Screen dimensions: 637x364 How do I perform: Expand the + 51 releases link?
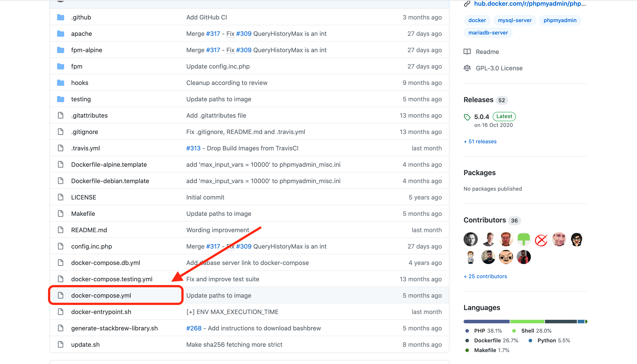point(480,142)
